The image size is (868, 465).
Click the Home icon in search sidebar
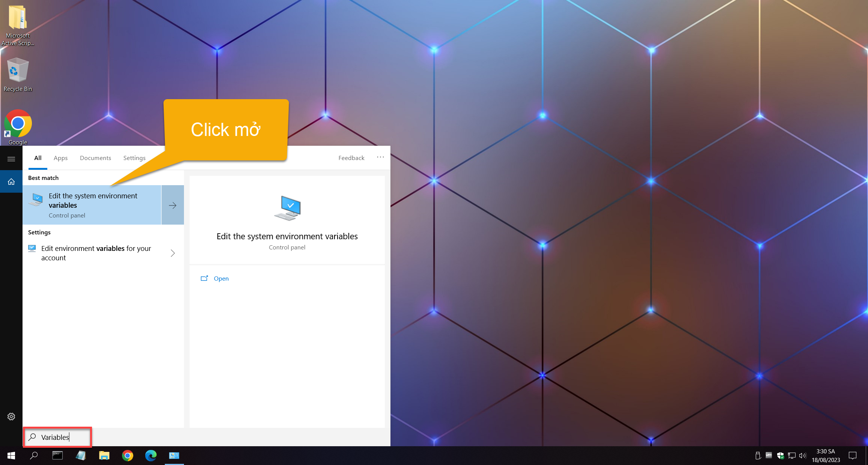11,182
